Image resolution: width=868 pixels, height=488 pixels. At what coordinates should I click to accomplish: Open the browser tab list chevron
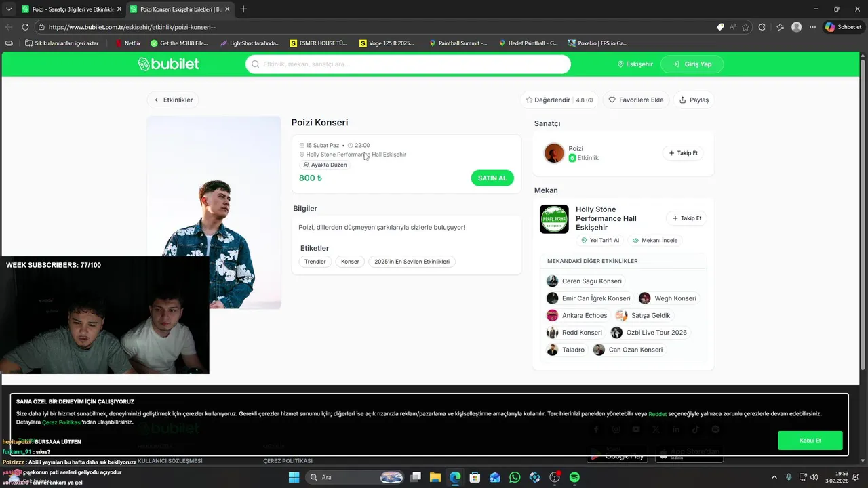(x=9, y=9)
